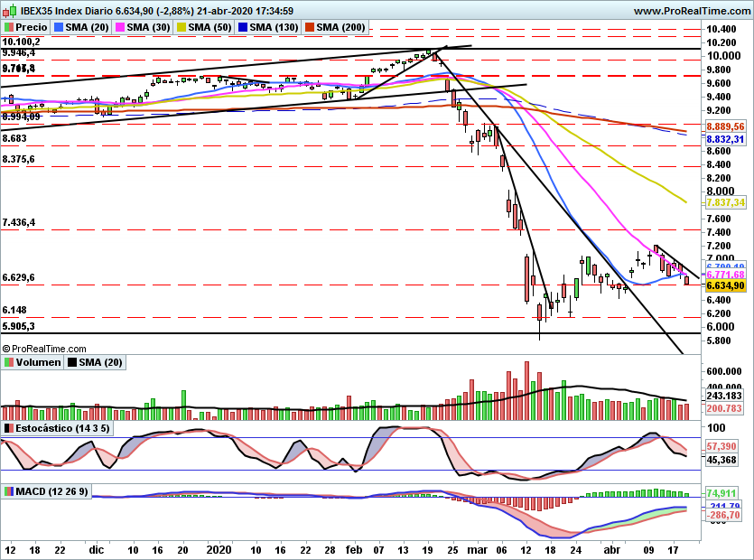Click the 8.889,56 SMA 200 value label

pos(726,126)
